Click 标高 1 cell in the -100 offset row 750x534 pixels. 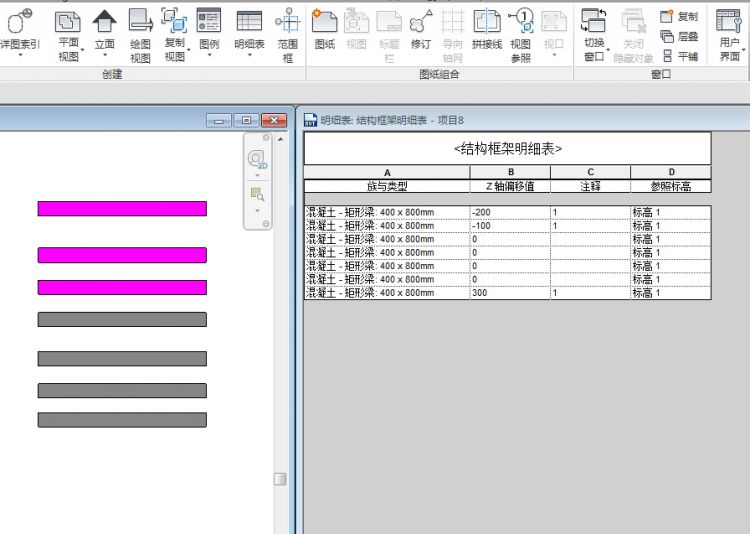point(671,225)
